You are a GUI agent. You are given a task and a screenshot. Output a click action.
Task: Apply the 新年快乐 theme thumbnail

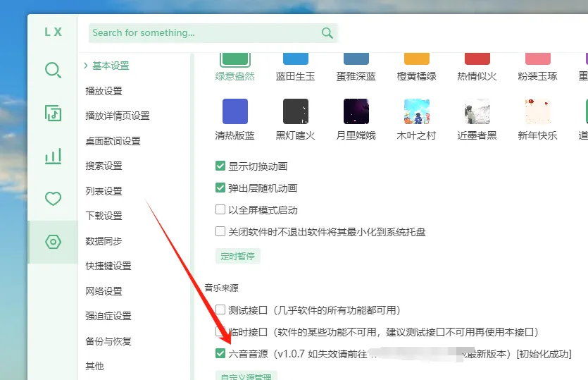[538, 111]
